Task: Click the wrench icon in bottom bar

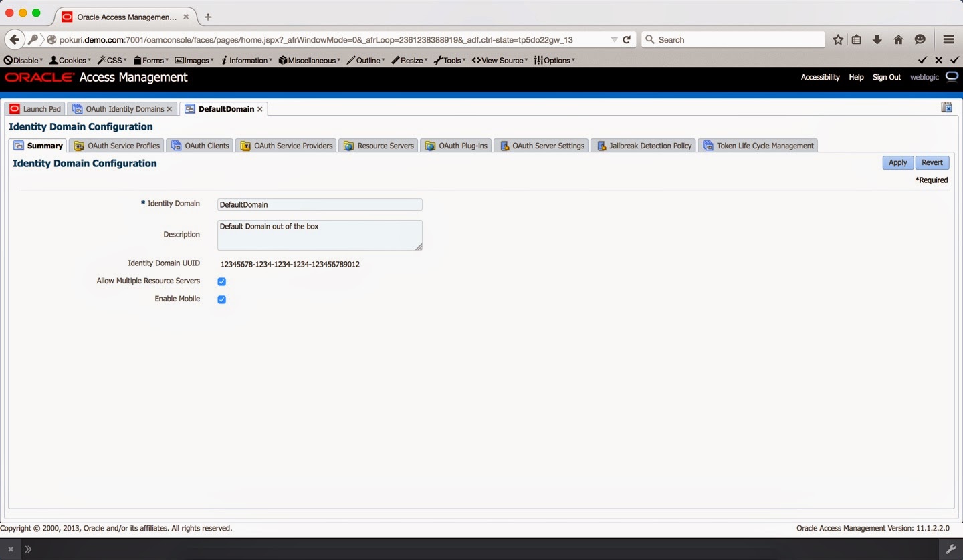Action: pyautogui.click(x=951, y=549)
